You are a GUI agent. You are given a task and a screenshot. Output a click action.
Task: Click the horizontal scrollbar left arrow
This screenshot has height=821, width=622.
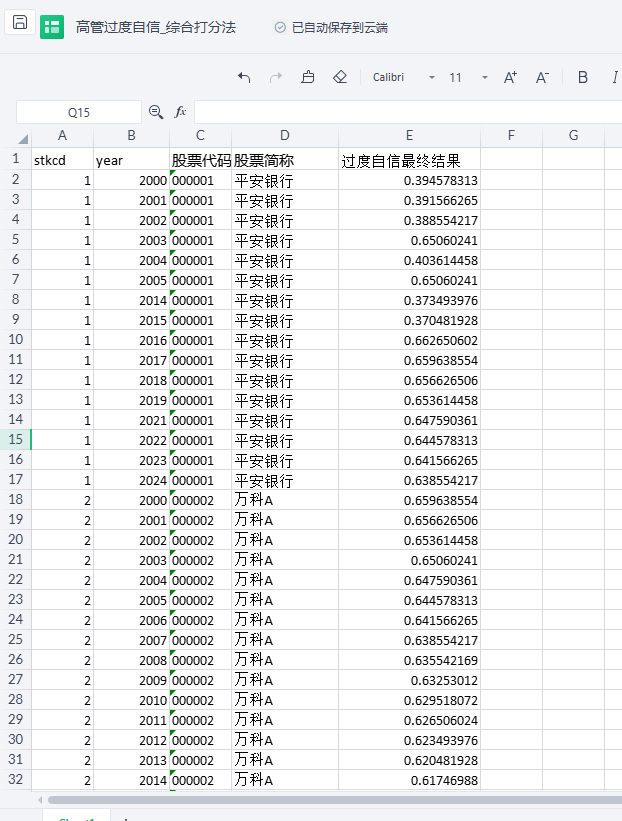(x=40, y=800)
